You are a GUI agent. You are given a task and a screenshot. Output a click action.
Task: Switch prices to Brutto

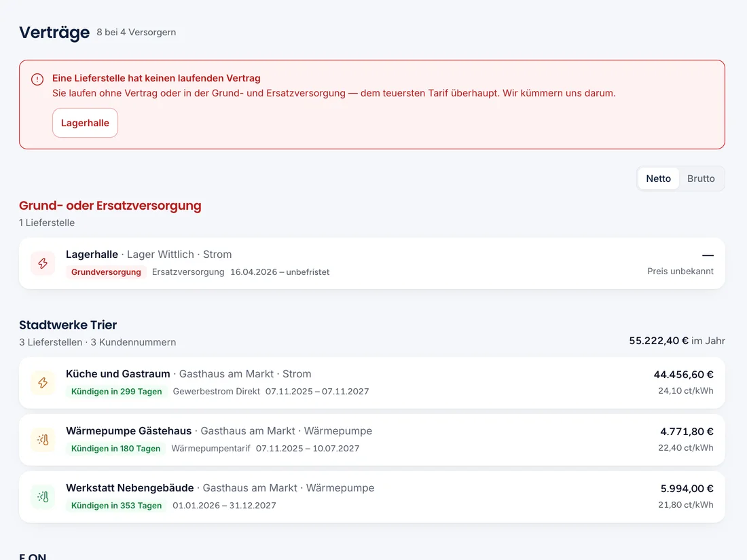701,179
